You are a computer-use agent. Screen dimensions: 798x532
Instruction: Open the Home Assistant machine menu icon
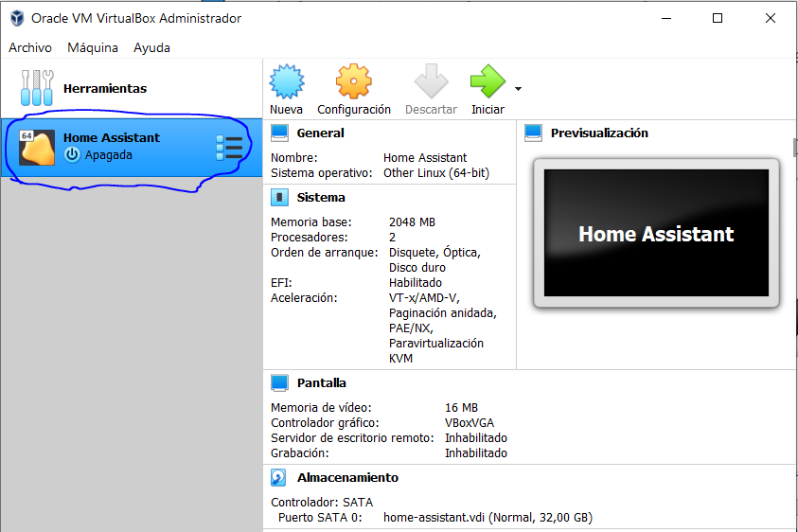click(x=229, y=148)
